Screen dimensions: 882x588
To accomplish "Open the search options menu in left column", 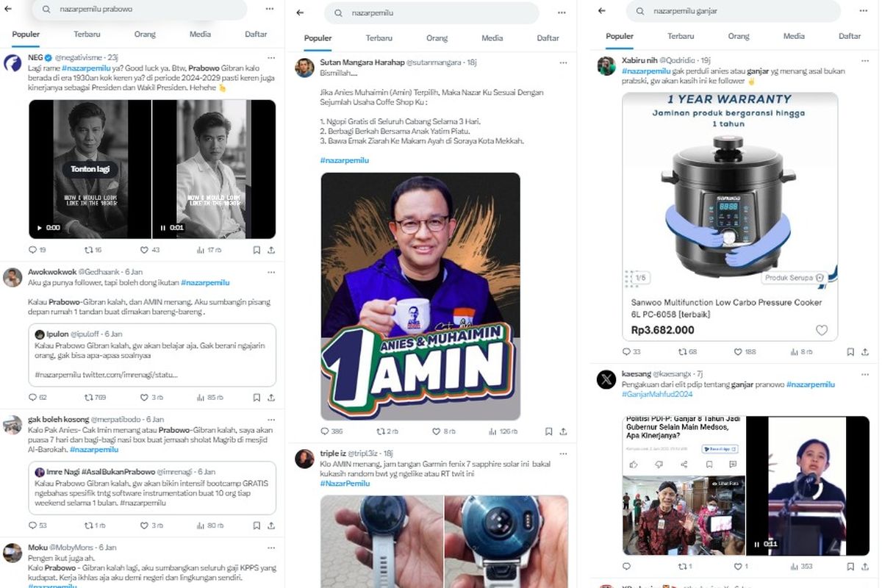I will [269, 10].
